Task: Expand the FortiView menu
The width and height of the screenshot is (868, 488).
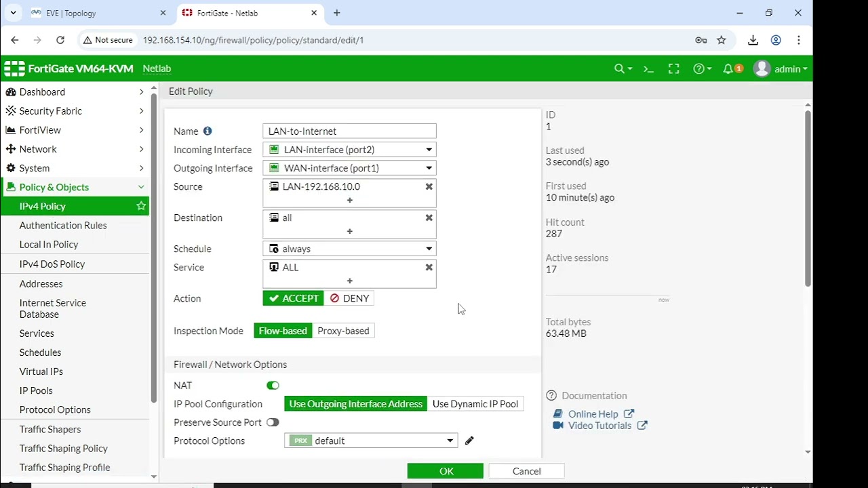Action: point(75,129)
